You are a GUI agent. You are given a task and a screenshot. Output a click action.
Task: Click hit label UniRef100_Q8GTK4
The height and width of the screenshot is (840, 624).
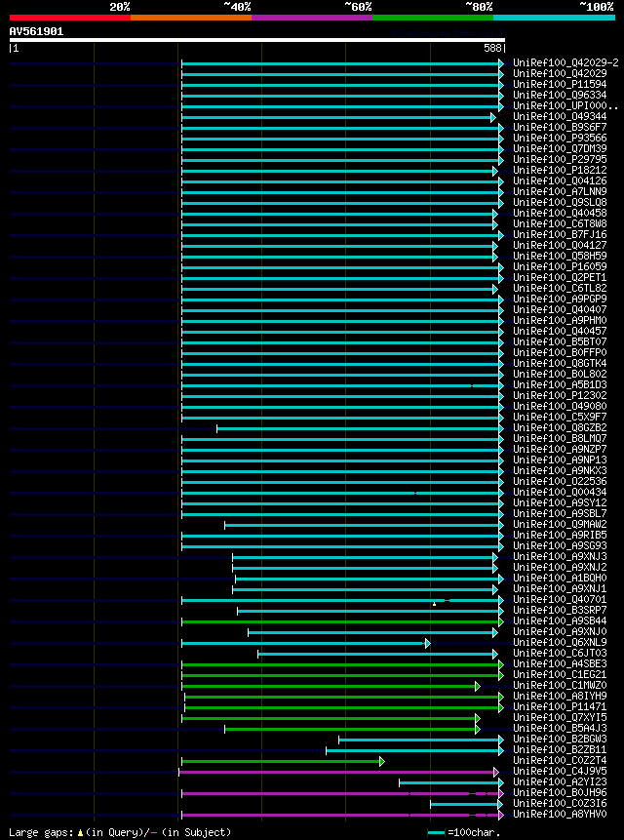pyautogui.click(x=560, y=363)
